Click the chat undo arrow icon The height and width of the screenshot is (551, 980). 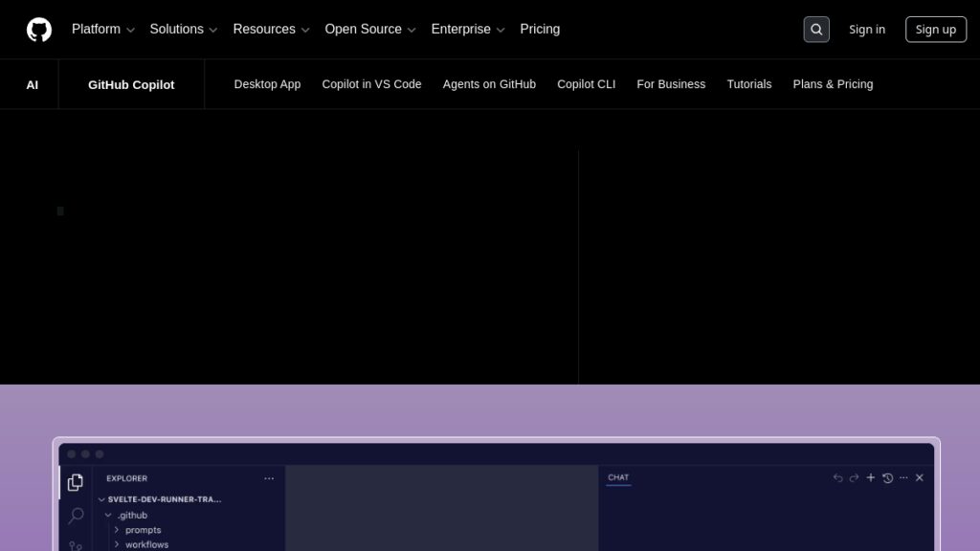click(x=837, y=478)
